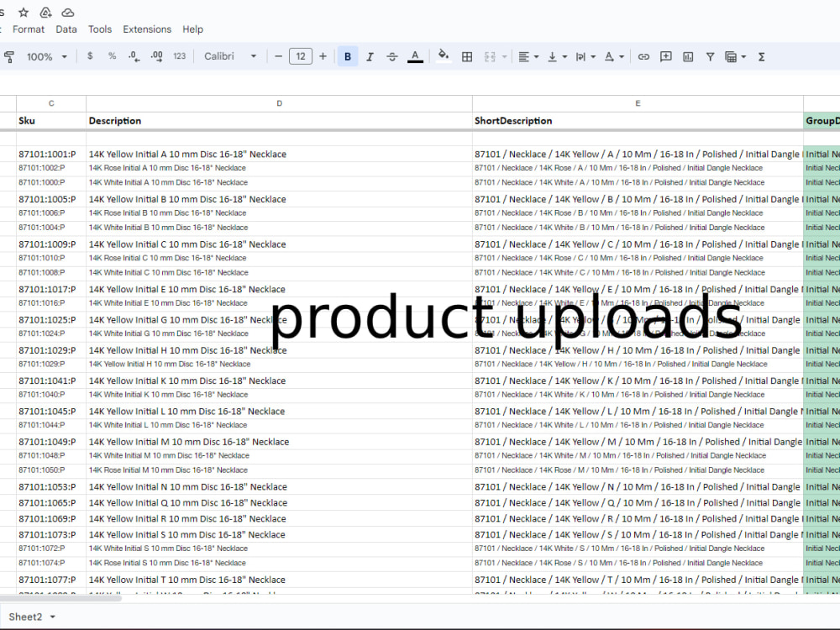Open text rotation dropdown
This screenshot has height=630, width=840.
[x=614, y=57]
